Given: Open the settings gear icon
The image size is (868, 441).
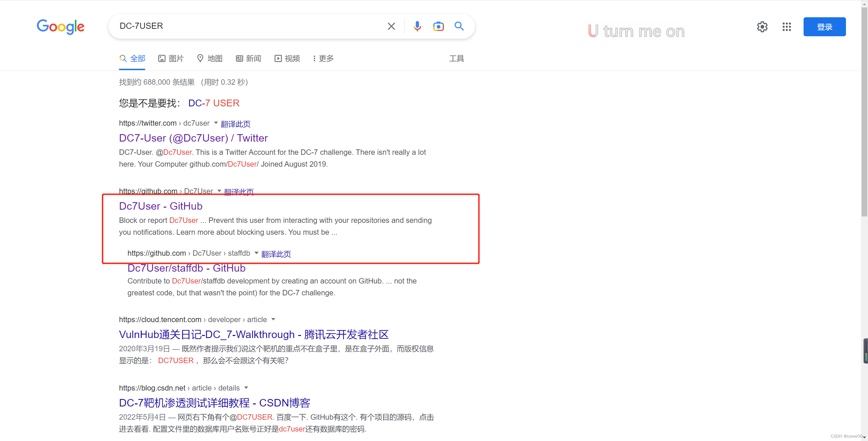Looking at the screenshot, I should tap(762, 27).
